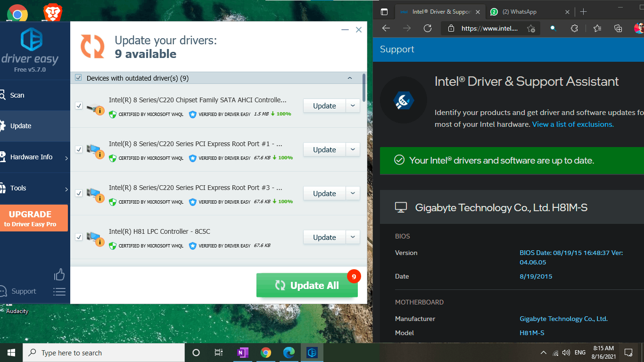
Task: Open Edge Collections
Action: (618, 28)
